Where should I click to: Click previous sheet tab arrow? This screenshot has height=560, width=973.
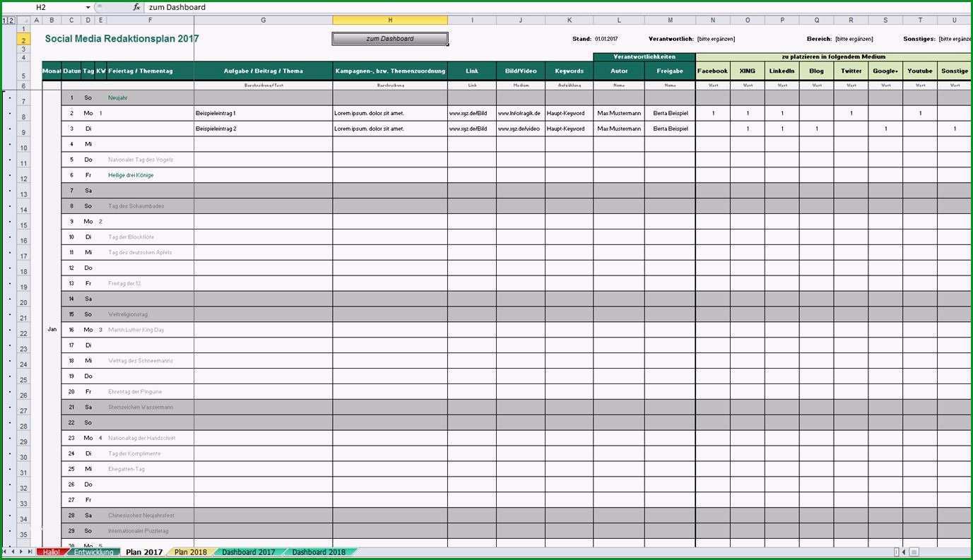pos(13,552)
